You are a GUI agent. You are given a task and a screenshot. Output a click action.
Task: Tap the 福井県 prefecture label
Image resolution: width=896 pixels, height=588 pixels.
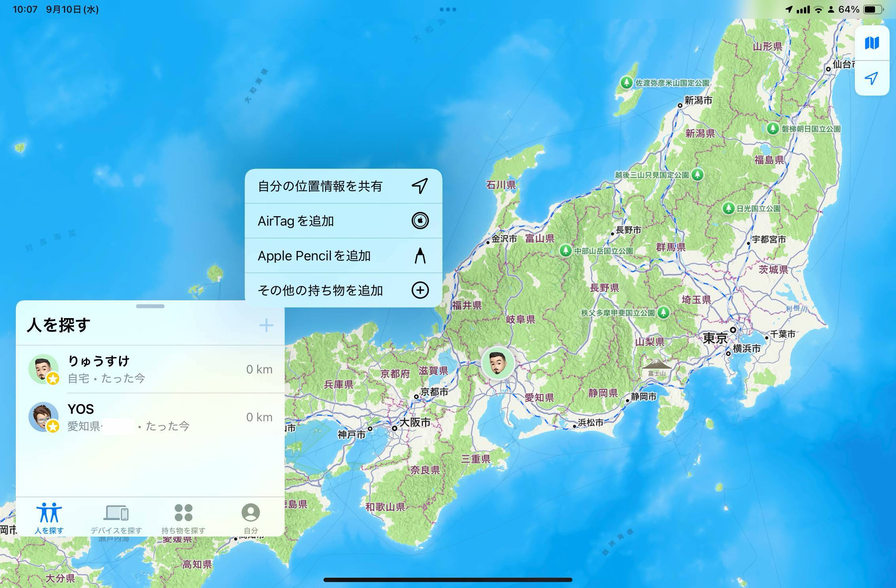pos(467,305)
